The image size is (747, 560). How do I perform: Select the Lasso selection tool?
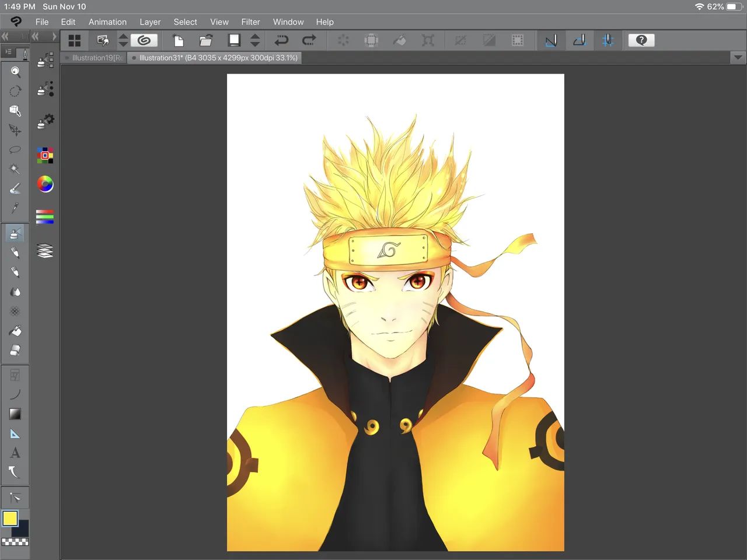point(15,149)
